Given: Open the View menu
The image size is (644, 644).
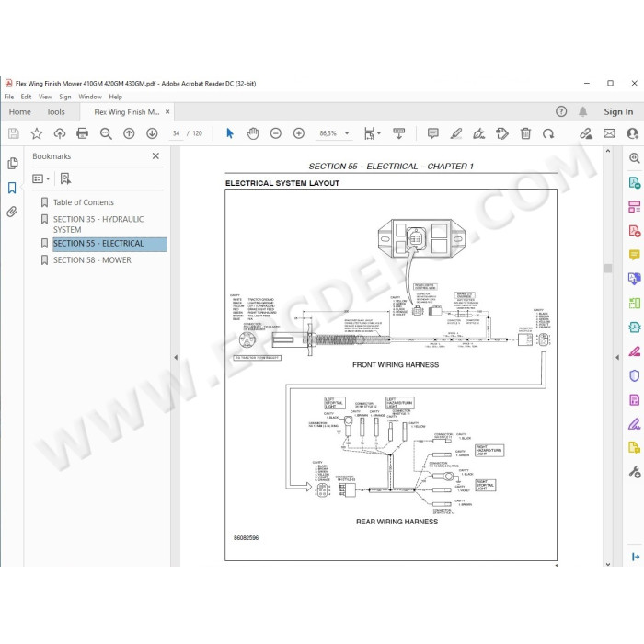Looking at the screenshot, I should tap(45, 97).
